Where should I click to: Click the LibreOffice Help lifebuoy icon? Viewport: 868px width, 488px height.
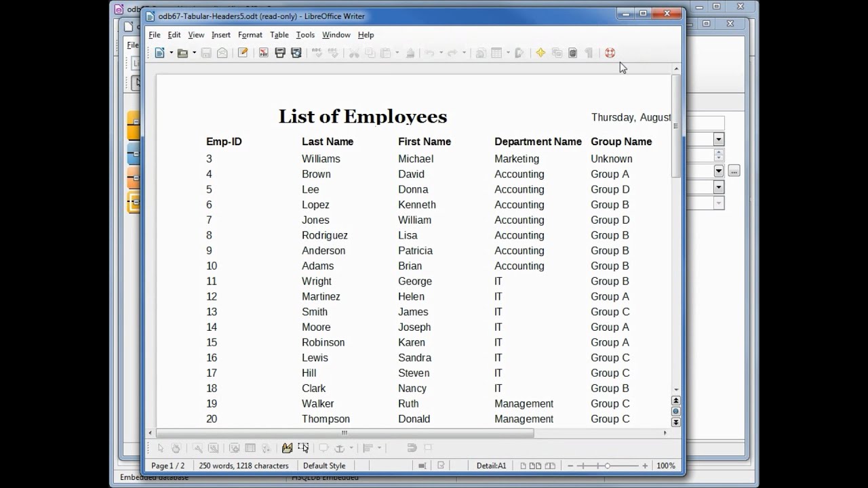610,53
